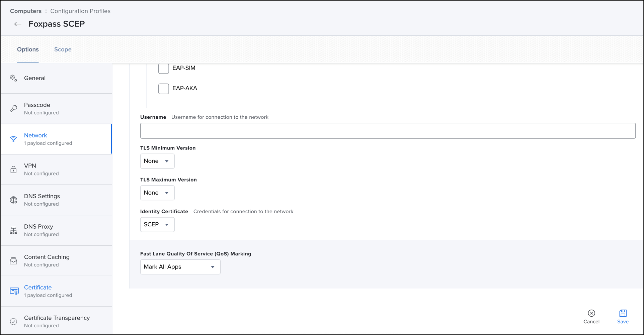644x335 pixels.
Task: Click the Configuration Profiles breadcrumb link
Action: [x=80, y=11]
